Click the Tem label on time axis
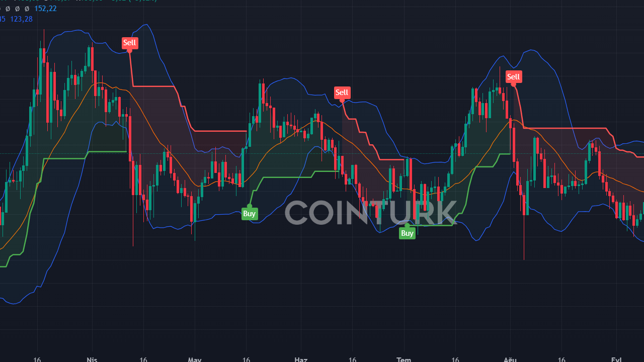Image resolution: width=644 pixels, height=362 pixels. pyautogui.click(x=404, y=360)
